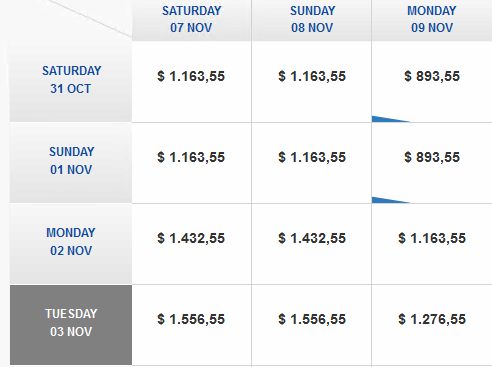Viewport: 492px width, 367px height.
Task: Choose the Sunday 01 Nov departure row
Action: click(x=71, y=161)
